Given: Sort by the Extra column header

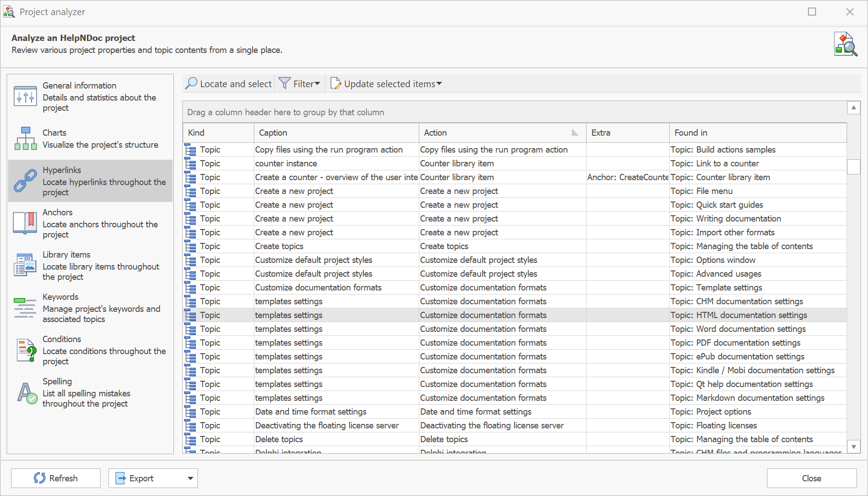Looking at the screenshot, I should [628, 133].
